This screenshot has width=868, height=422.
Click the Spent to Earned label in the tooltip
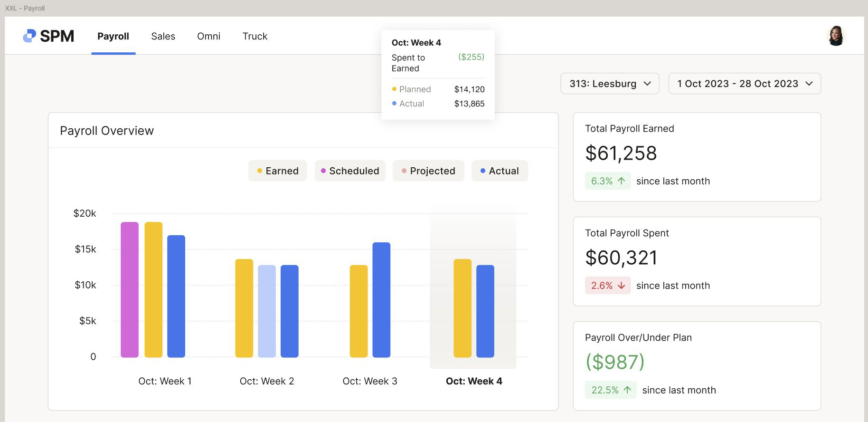coord(408,63)
